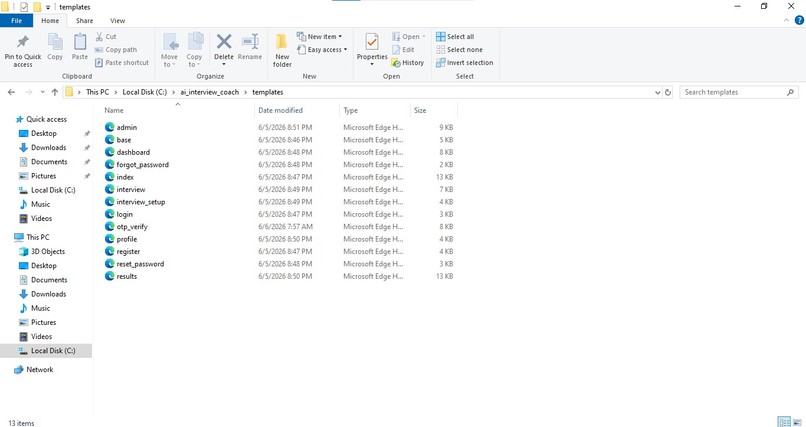Open 3D Objects under This PC
The width and height of the screenshot is (806, 427).
pyautogui.click(x=48, y=251)
